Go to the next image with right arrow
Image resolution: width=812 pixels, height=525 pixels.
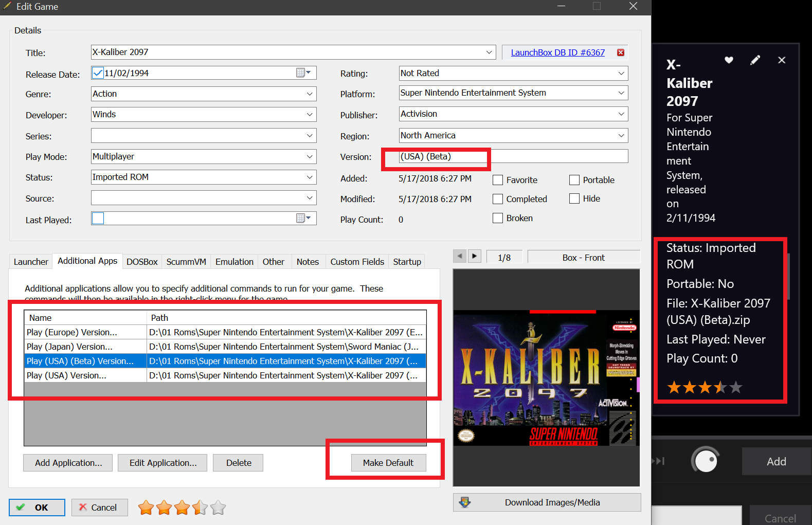click(x=474, y=256)
